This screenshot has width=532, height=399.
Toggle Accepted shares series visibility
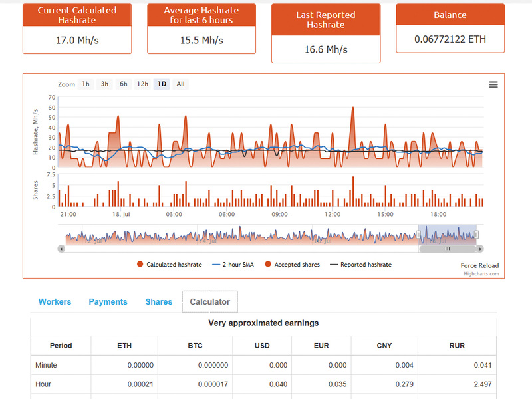[292, 264]
